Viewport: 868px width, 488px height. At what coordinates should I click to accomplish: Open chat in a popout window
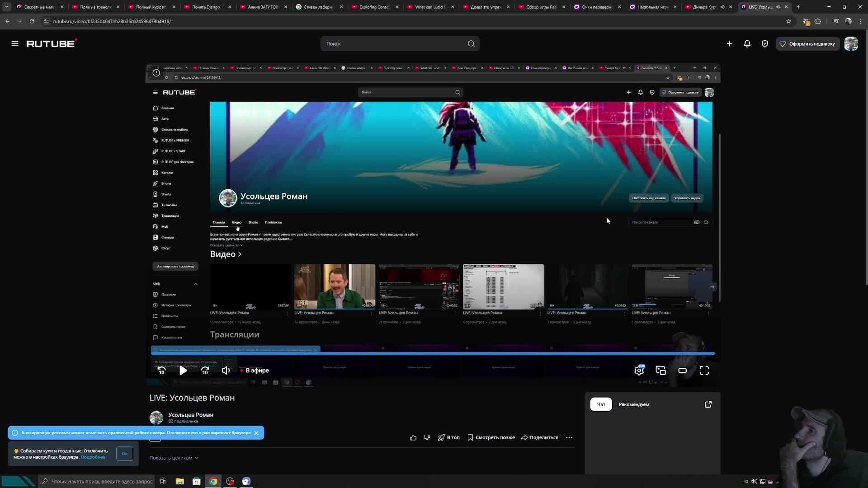pos(708,404)
